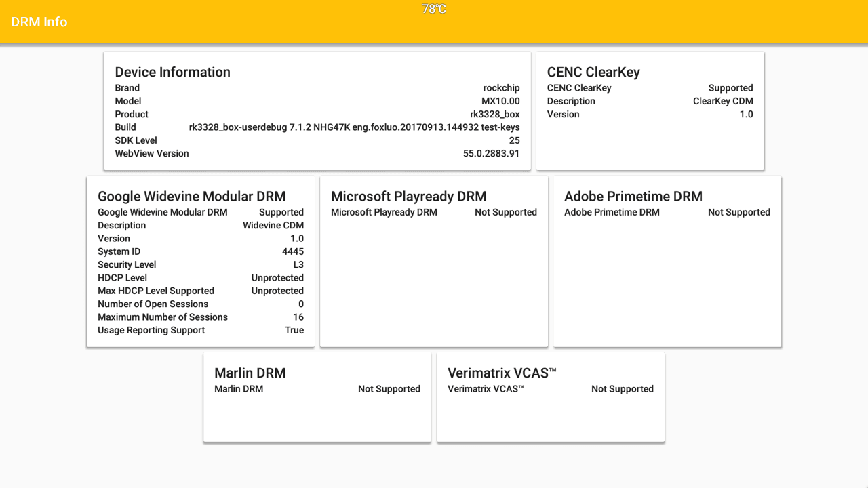Click the "Model" label in Device Information
The image size is (868, 488).
128,101
